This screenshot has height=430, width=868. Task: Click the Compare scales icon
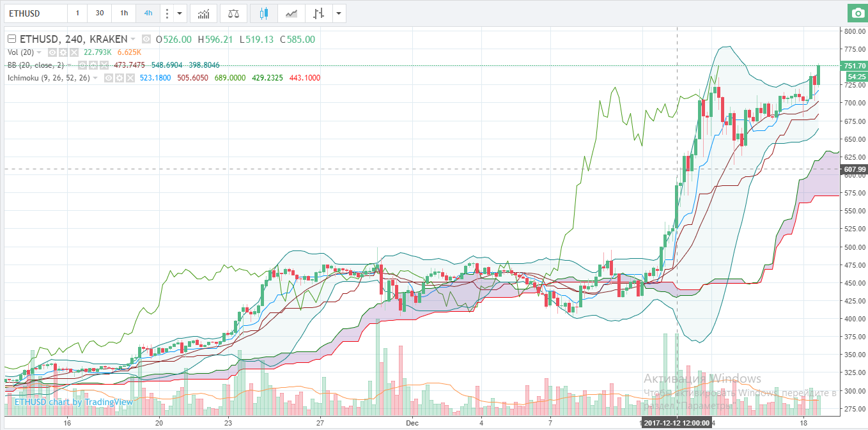click(233, 13)
